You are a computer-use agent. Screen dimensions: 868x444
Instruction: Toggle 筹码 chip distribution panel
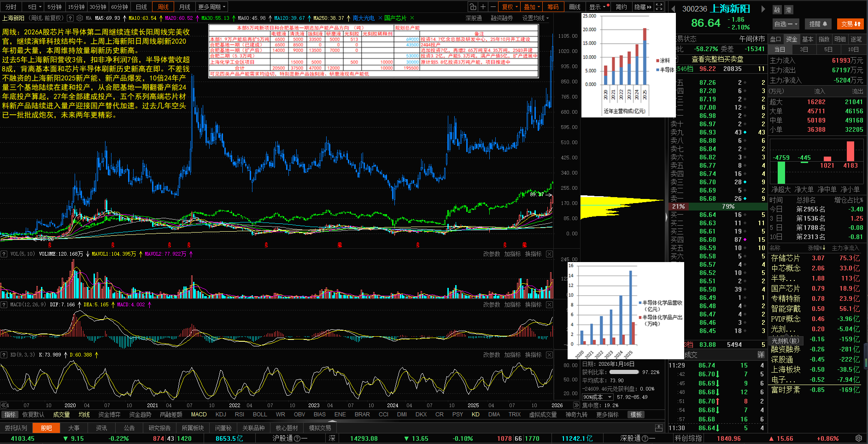point(553,7)
